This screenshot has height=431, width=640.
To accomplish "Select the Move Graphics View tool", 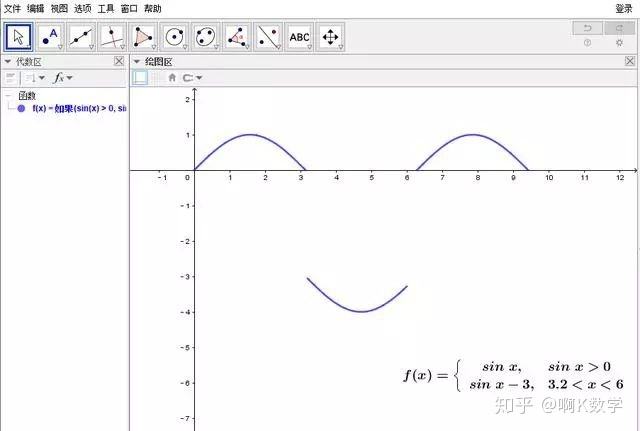I will coord(330,37).
